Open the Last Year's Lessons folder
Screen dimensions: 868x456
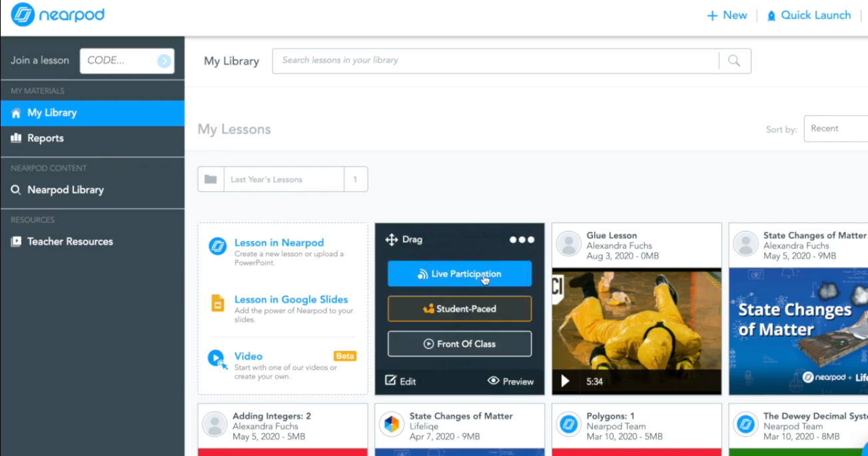click(282, 179)
